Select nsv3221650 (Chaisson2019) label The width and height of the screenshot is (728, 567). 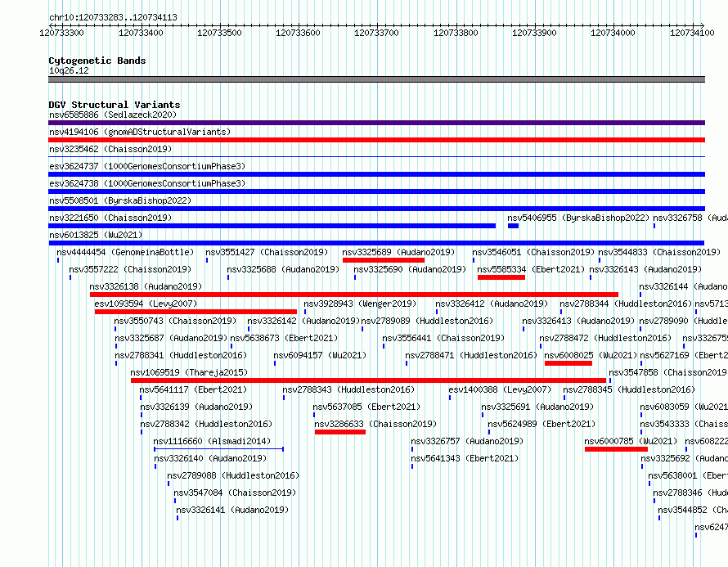(110, 218)
